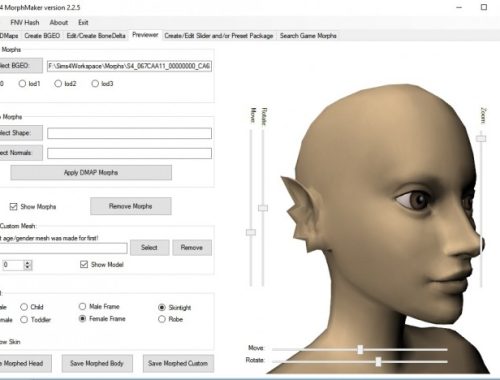Click the Select Normals button
The image size is (500, 380).
pos(21,153)
